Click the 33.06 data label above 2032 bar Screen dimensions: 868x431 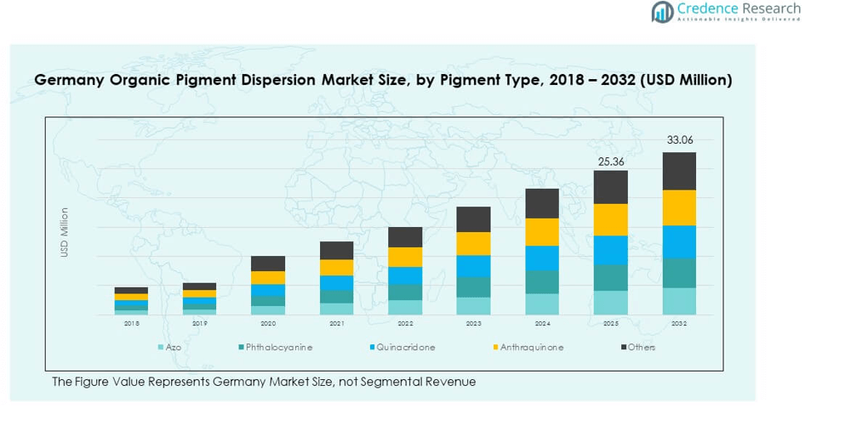[x=679, y=140]
